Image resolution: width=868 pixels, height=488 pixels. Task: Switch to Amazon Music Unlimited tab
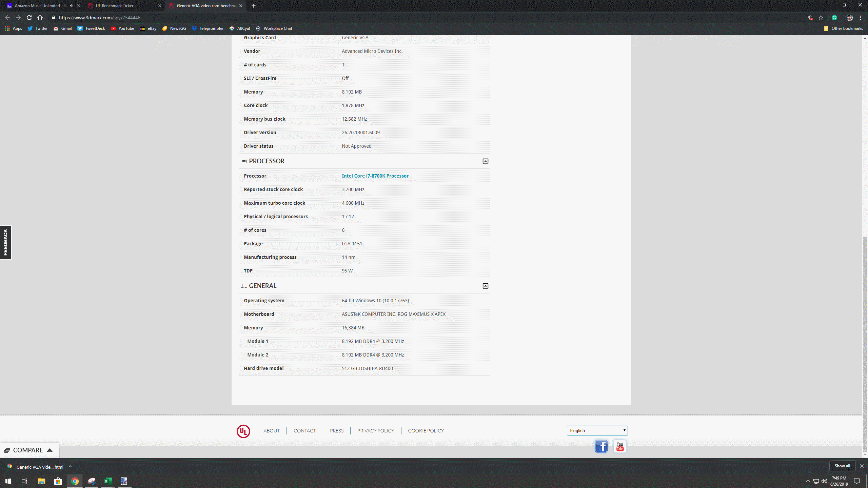coord(37,6)
